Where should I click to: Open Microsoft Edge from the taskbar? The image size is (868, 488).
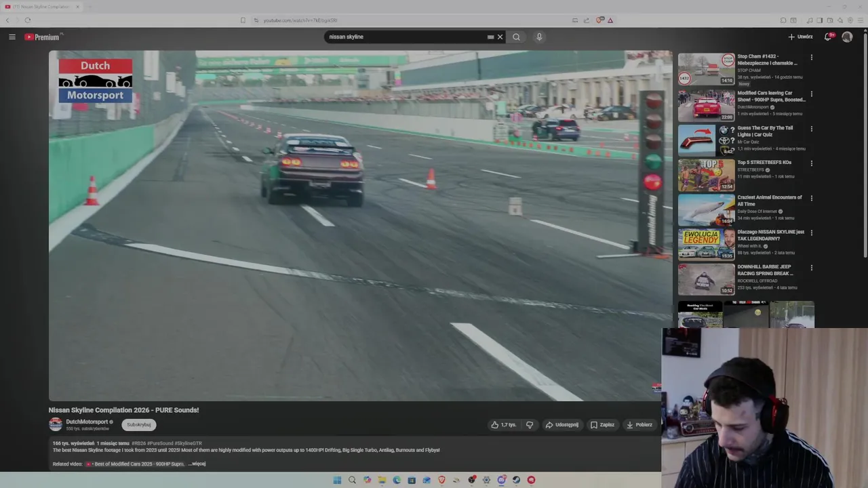(x=397, y=480)
